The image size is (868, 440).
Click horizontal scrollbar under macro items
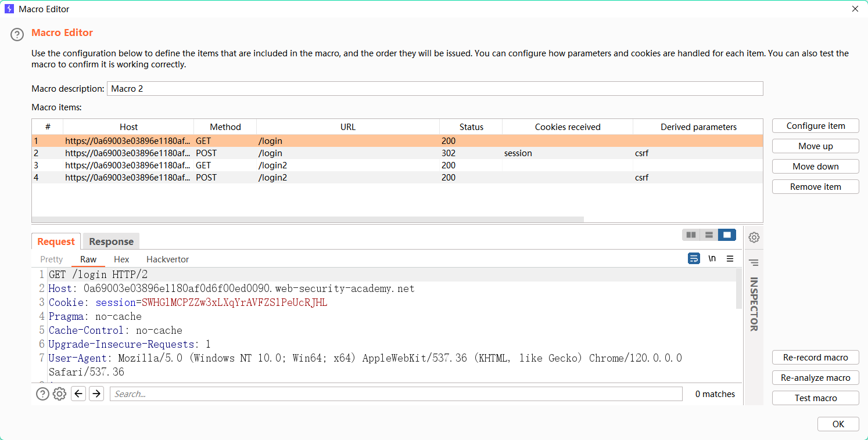(x=307, y=219)
